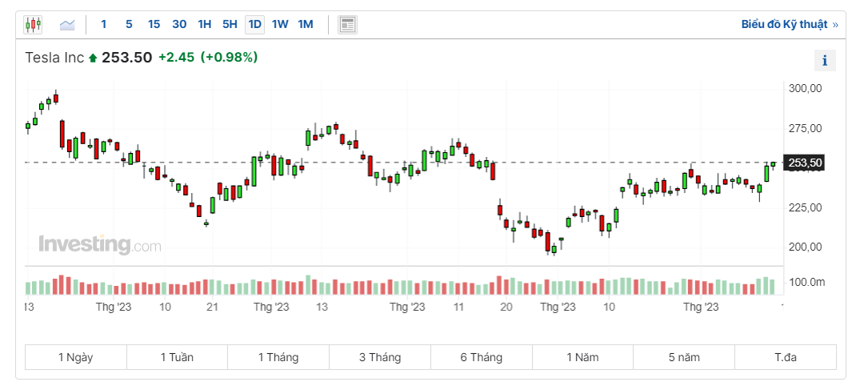Set the 15-minute interval
868x390 pixels.
(x=154, y=24)
